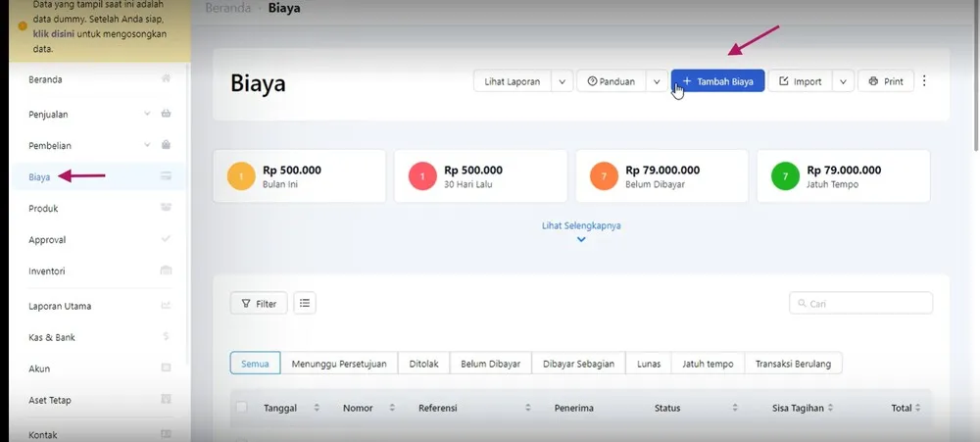Expand the Penjualan sidebar submenu

pyautogui.click(x=147, y=115)
